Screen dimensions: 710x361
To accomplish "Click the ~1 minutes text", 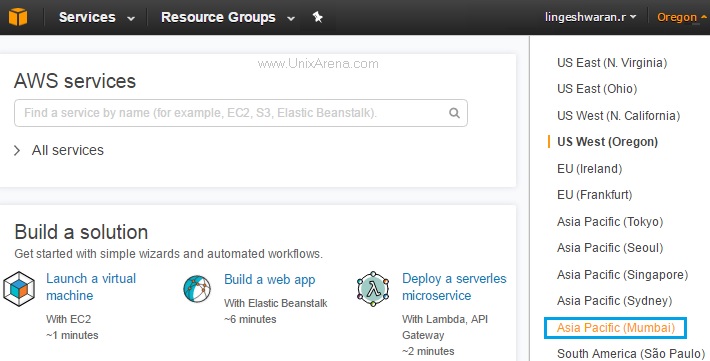I will click(72, 335).
